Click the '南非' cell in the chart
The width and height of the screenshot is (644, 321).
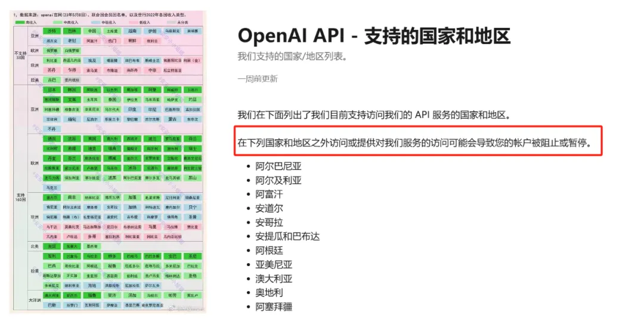click(x=72, y=197)
